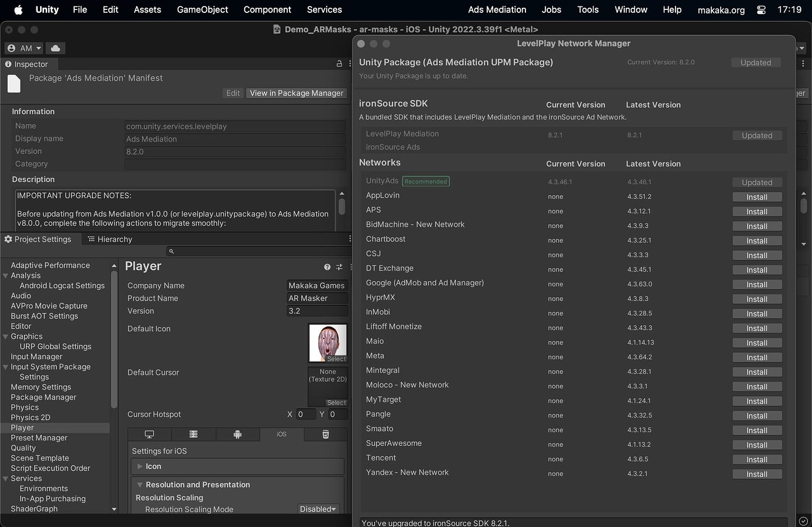The image size is (812, 527).
Task: Open the Resolution Scaling Mode dropdown
Action: 318,509
